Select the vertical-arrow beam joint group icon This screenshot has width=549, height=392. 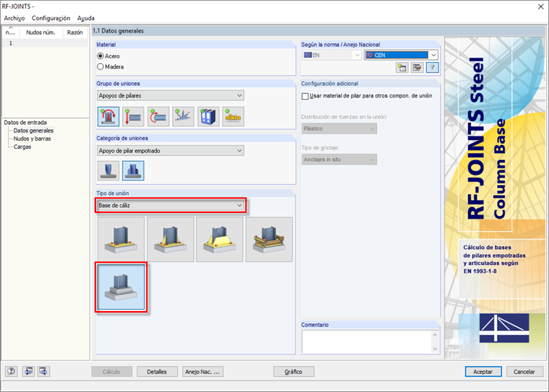133,116
